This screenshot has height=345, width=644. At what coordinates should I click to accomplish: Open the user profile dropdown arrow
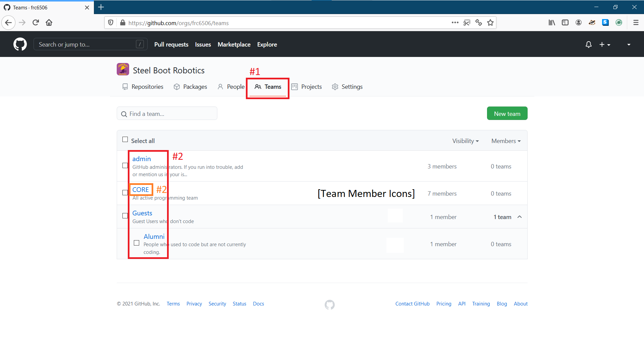pyautogui.click(x=629, y=45)
